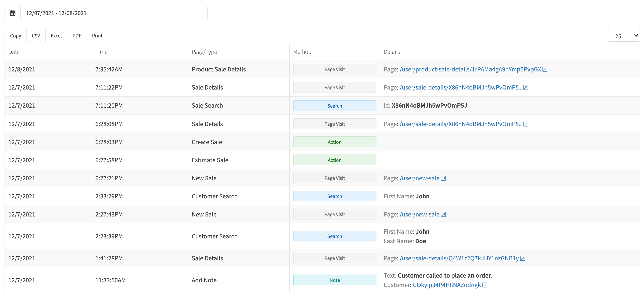
Task: Export table as PDF
Action: 77,36
